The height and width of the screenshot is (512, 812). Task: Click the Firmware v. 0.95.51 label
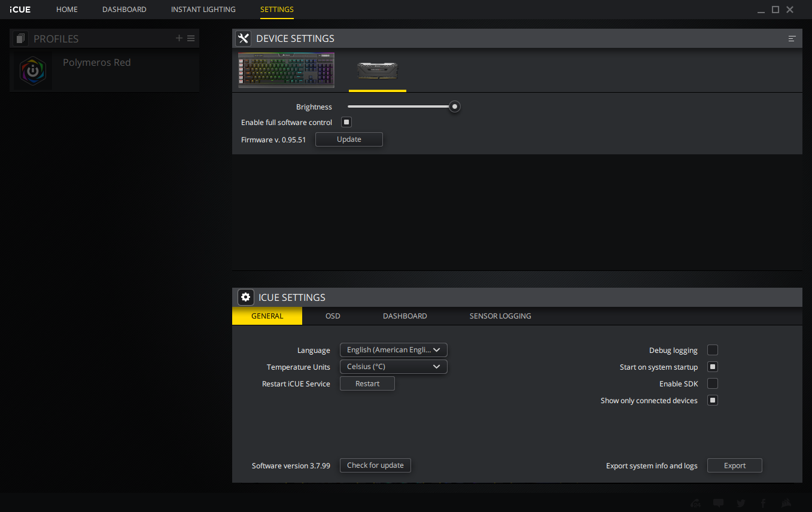click(273, 139)
